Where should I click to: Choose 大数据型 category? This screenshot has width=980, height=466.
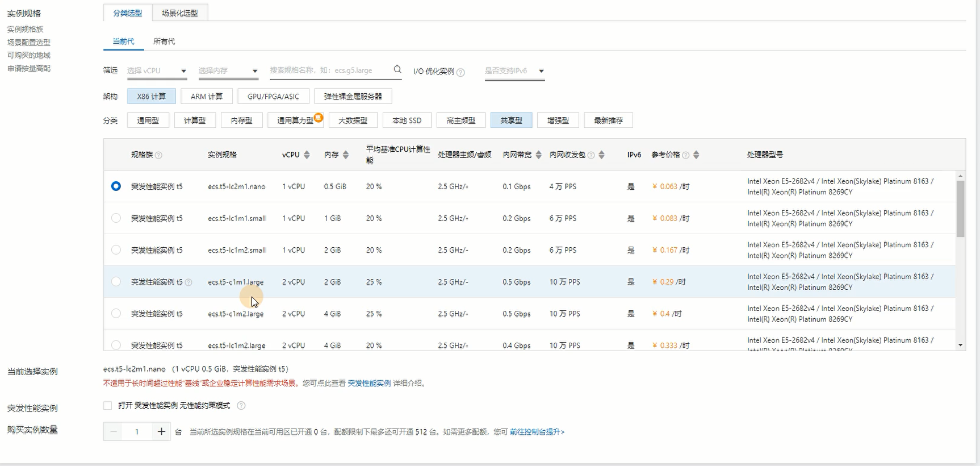click(x=353, y=120)
